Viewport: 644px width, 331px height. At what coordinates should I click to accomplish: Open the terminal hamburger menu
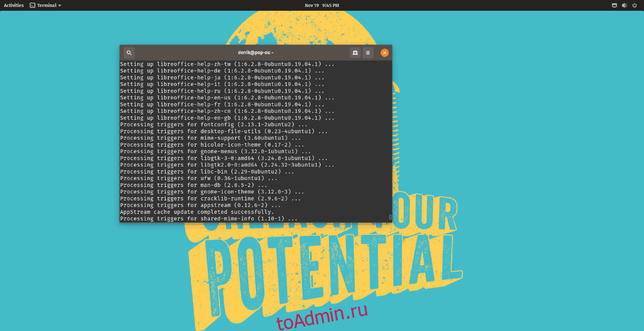coord(368,53)
